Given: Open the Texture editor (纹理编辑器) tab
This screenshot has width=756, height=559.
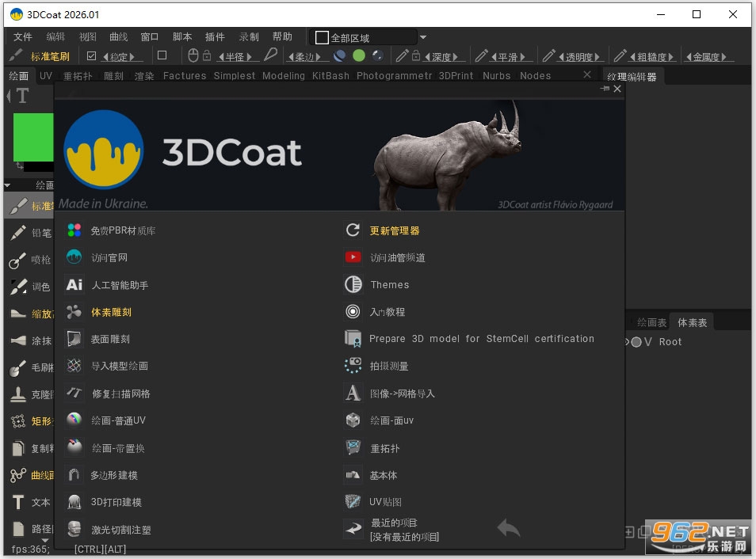Looking at the screenshot, I should [x=632, y=77].
